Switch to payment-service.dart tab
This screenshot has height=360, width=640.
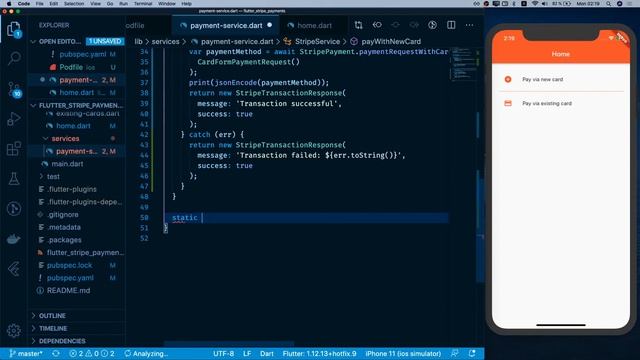(x=226, y=25)
